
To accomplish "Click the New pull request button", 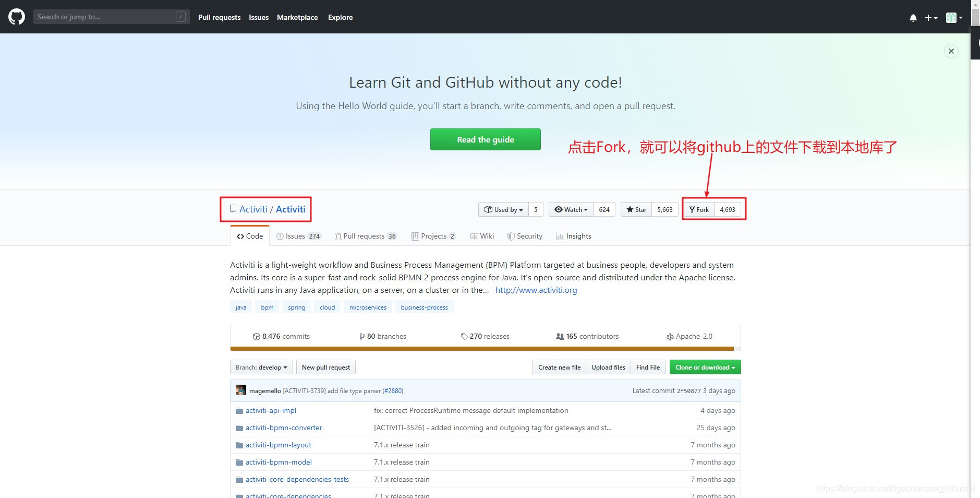I will point(326,367).
